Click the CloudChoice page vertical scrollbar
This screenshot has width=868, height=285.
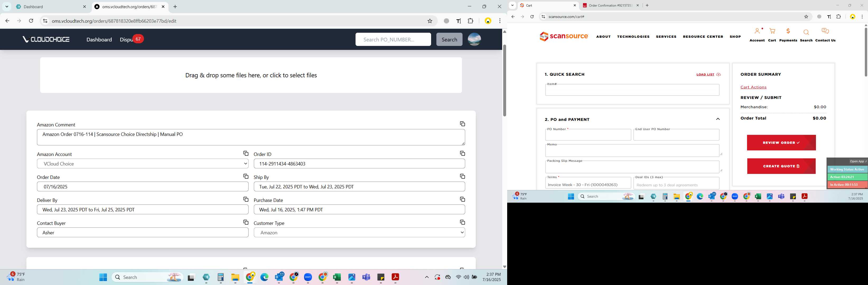tap(505, 81)
